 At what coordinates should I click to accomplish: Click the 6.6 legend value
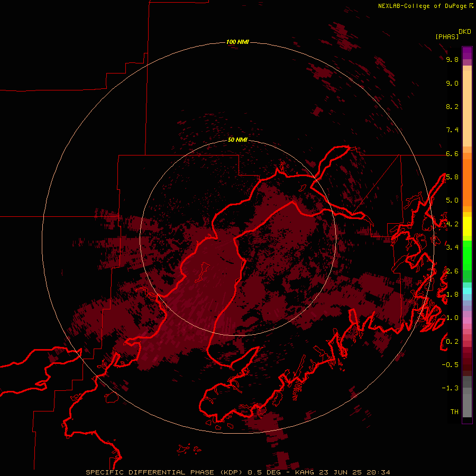[x=452, y=153]
